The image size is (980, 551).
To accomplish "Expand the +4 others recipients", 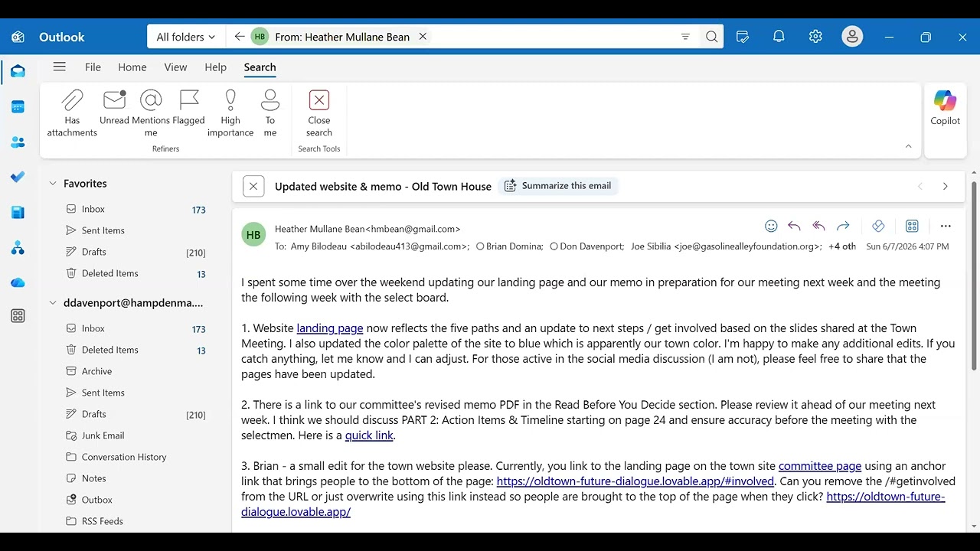I will click(x=842, y=246).
